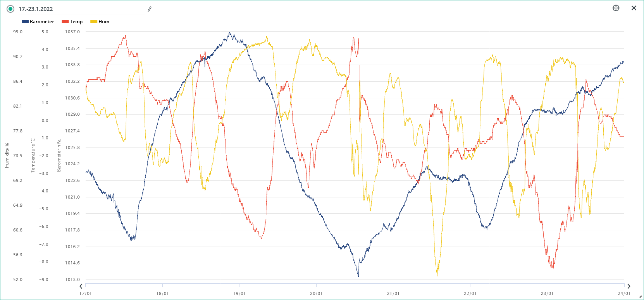This screenshot has width=644, height=300.
Task: Go to the previous period with left chevron
Action: pyautogui.click(x=81, y=286)
